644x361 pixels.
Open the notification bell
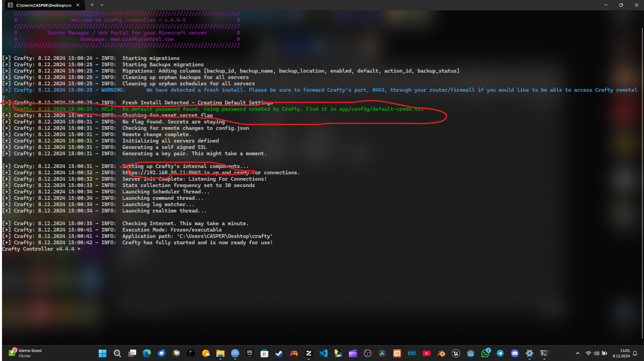635,353
